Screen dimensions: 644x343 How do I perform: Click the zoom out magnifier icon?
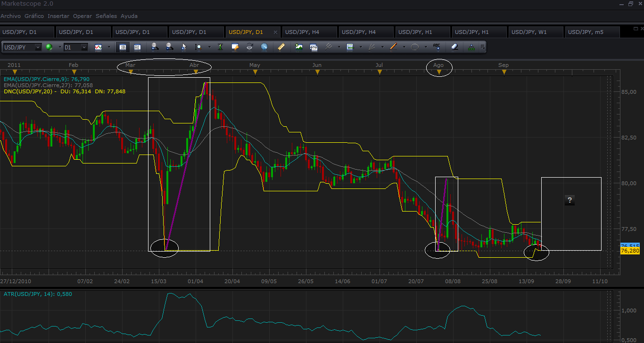point(169,47)
